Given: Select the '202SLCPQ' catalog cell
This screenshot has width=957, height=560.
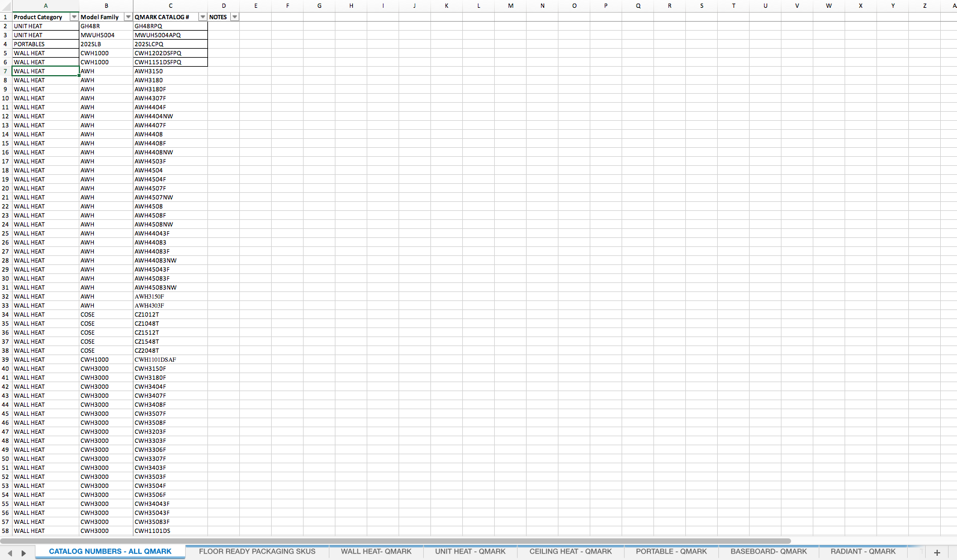Looking at the screenshot, I should pos(171,44).
